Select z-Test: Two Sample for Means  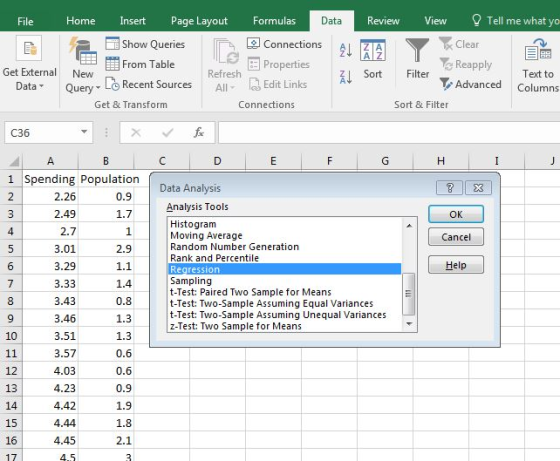285,326
